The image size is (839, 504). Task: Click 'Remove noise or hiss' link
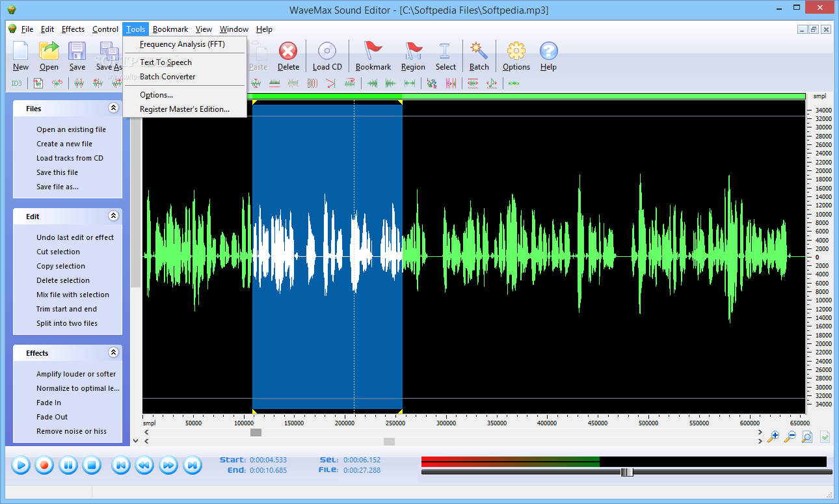tap(72, 431)
